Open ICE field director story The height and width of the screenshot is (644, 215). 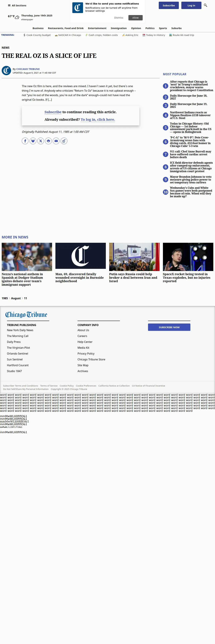pos(191,167)
